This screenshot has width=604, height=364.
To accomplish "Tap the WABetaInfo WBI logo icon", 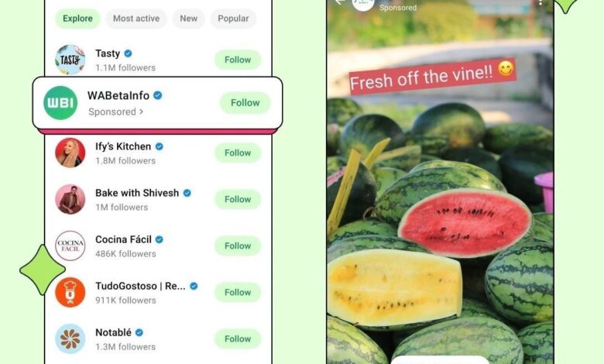I will click(x=60, y=103).
